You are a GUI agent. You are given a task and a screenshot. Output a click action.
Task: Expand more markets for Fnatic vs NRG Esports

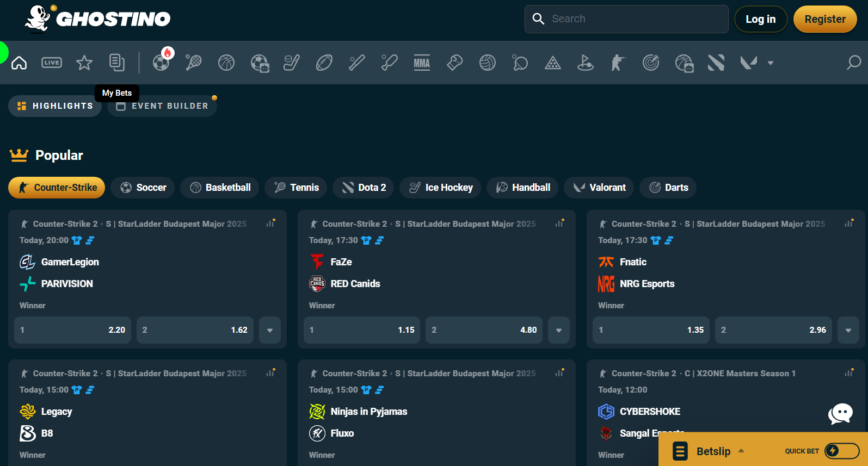pos(848,330)
